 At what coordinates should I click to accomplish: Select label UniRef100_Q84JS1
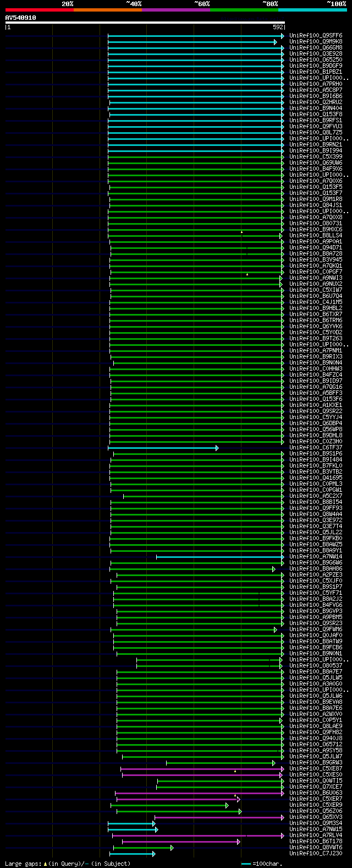click(x=315, y=205)
